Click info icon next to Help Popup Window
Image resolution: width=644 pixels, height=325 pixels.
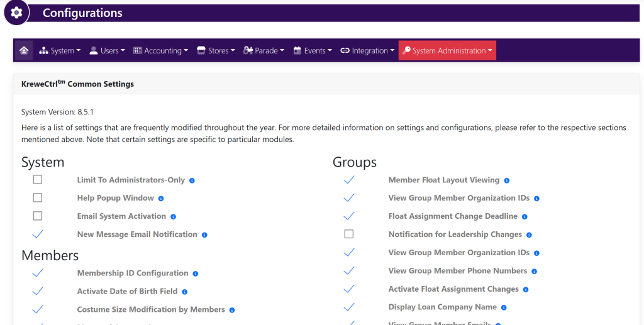161,199
